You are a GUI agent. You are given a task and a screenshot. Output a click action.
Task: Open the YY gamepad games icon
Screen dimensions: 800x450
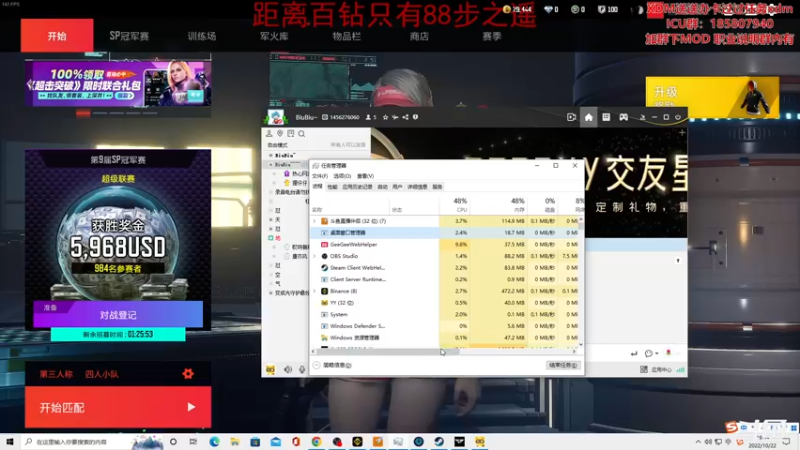point(623,117)
